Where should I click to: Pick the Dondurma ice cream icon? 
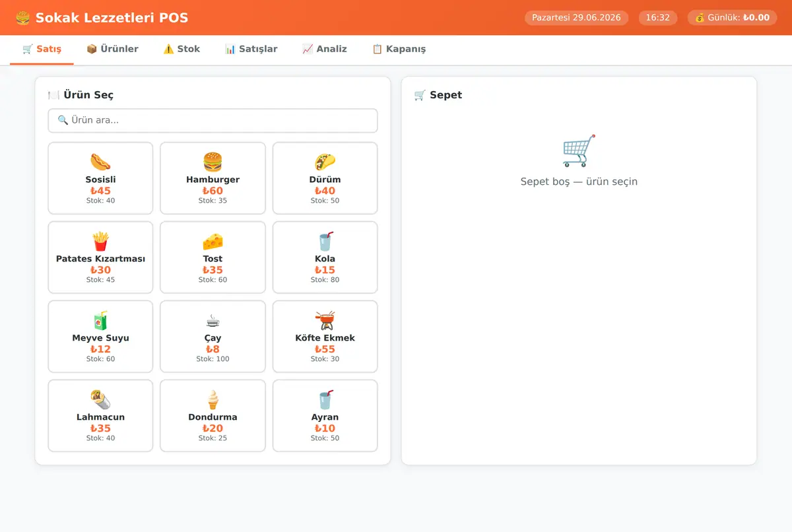pyautogui.click(x=213, y=399)
